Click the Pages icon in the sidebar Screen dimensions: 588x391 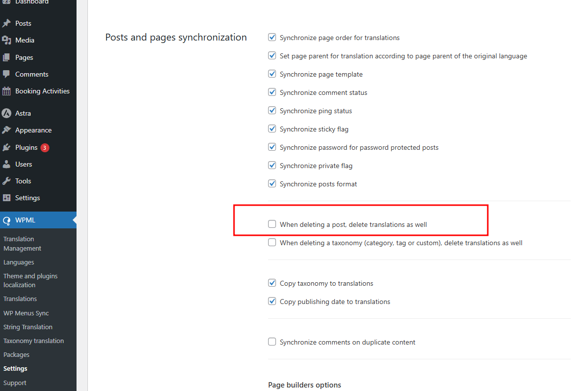click(6, 57)
